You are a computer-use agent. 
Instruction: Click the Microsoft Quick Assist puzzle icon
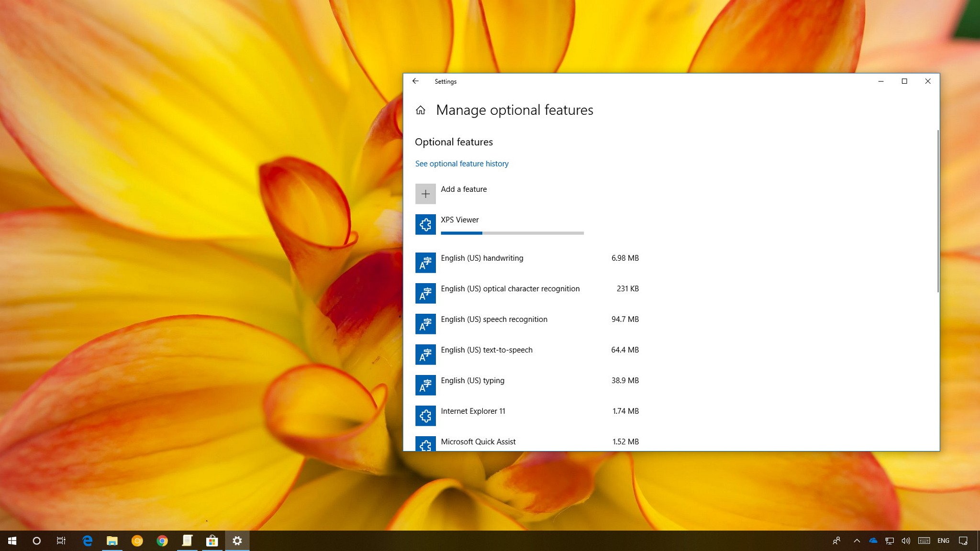pos(425,443)
